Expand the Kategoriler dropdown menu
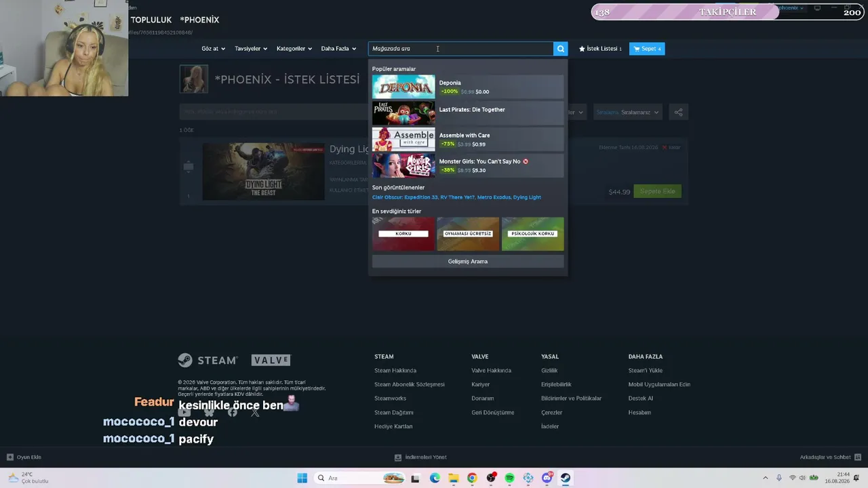 click(x=294, y=49)
